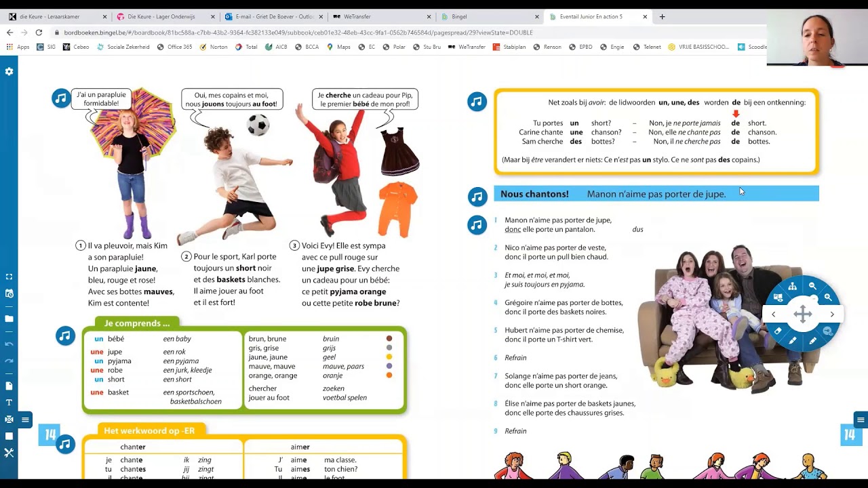Play audio next to 'Je comprends' vocabulary box
The image size is (868, 488).
(65, 335)
